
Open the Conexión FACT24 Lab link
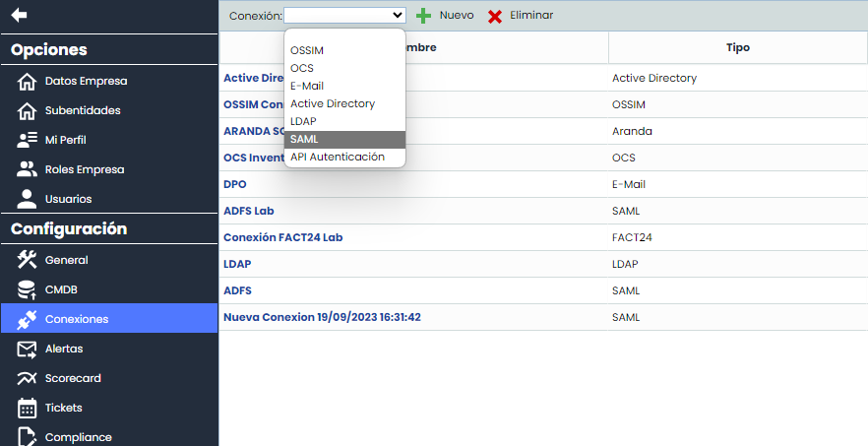(282, 237)
